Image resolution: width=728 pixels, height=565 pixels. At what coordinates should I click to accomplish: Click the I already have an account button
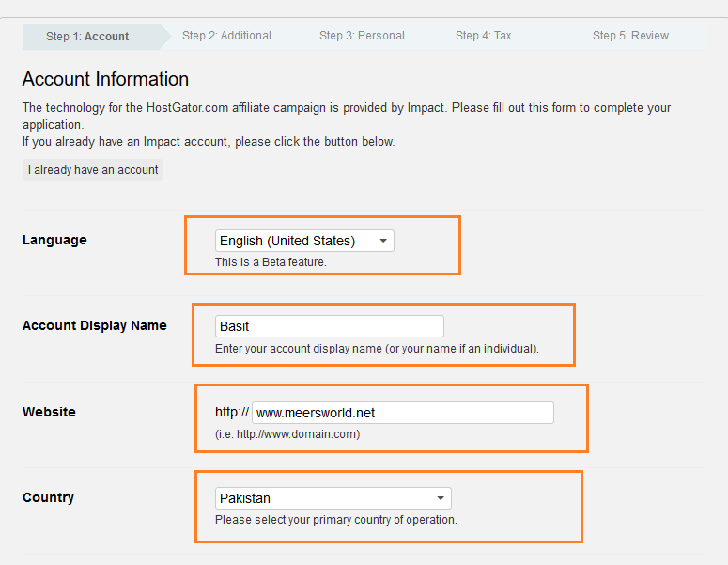[93, 170]
